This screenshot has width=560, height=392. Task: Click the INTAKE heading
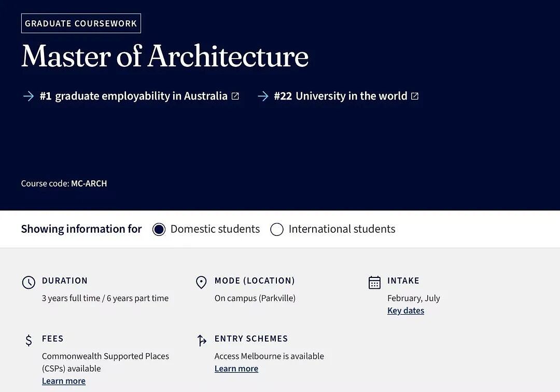[x=403, y=281]
